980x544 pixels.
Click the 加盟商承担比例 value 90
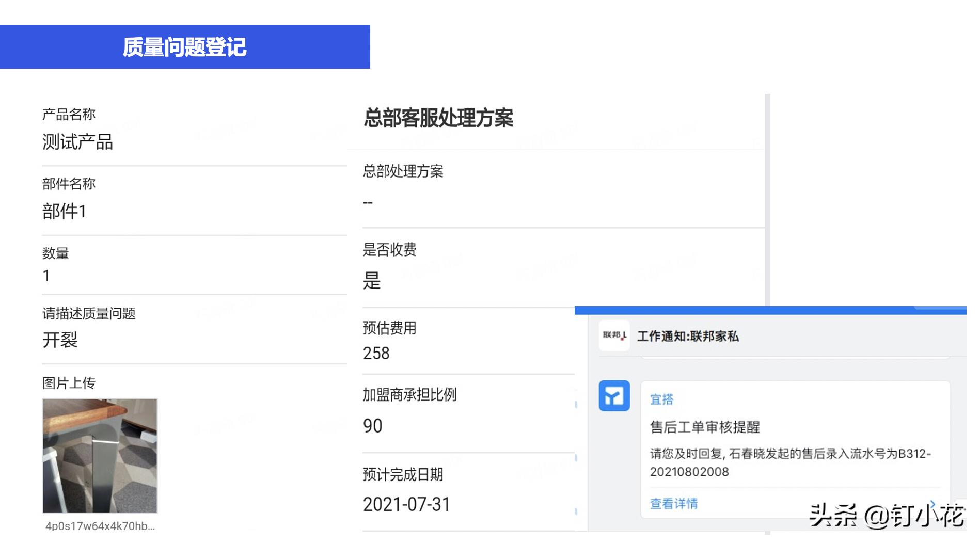point(372,425)
